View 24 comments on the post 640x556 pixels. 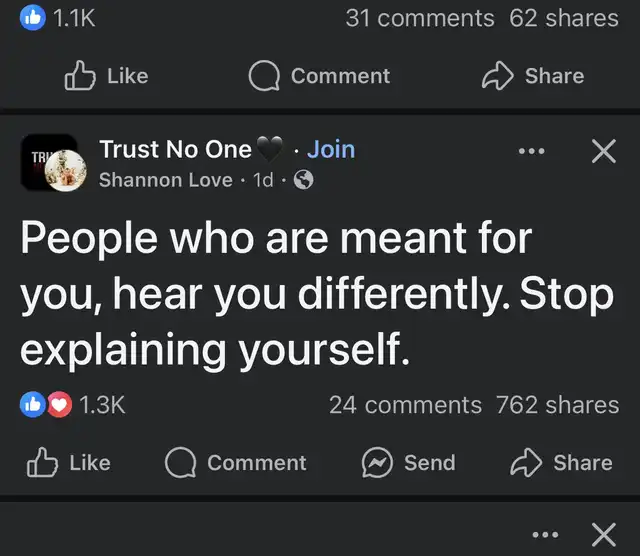click(404, 405)
